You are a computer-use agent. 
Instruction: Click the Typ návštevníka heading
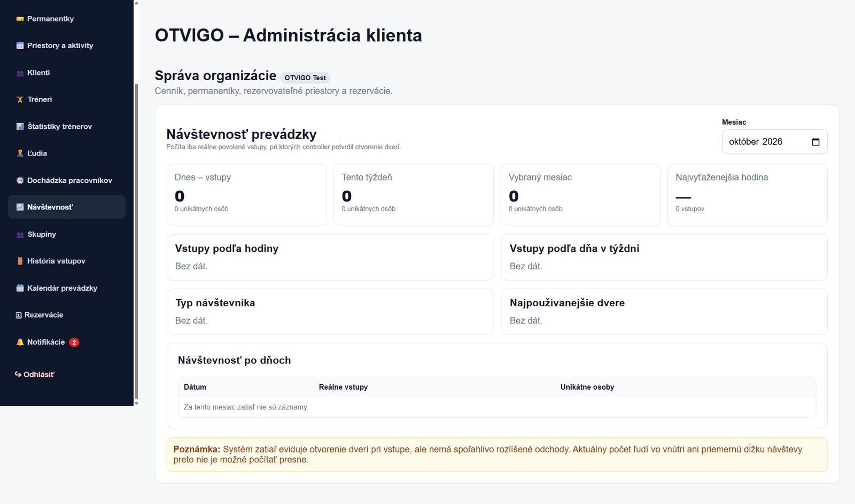pyautogui.click(x=215, y=303)
